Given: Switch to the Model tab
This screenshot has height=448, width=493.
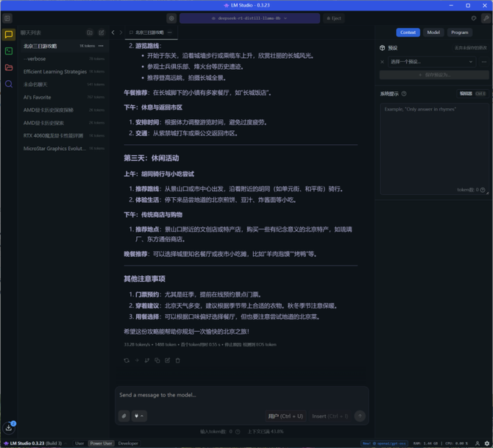Looking at the screenshot, I should pos(433,32).
